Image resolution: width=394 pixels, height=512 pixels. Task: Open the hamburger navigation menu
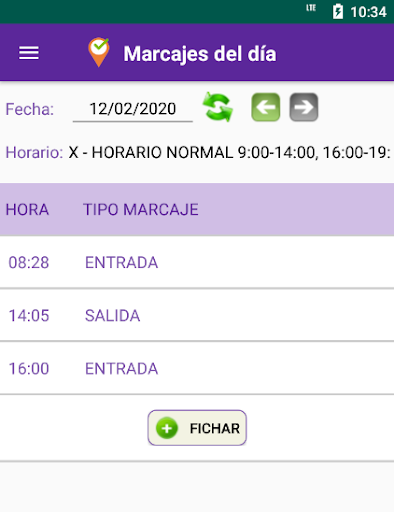point(29,53)
